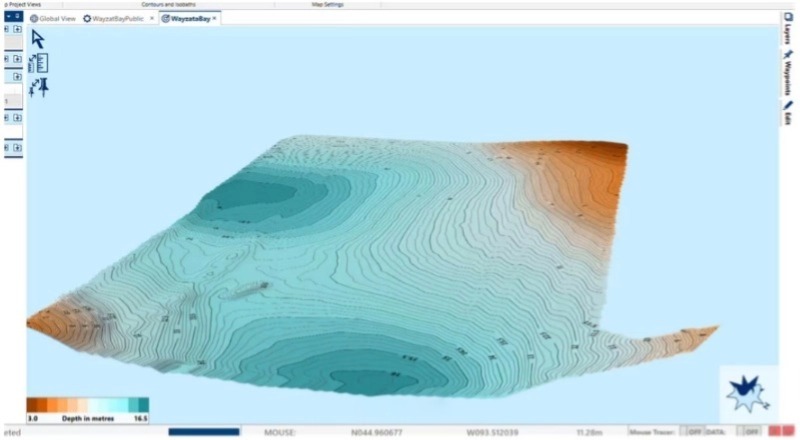Screen dimensions: 800x440
Task: Close the WayzataBay tab
Action: [x=214, y=18]
